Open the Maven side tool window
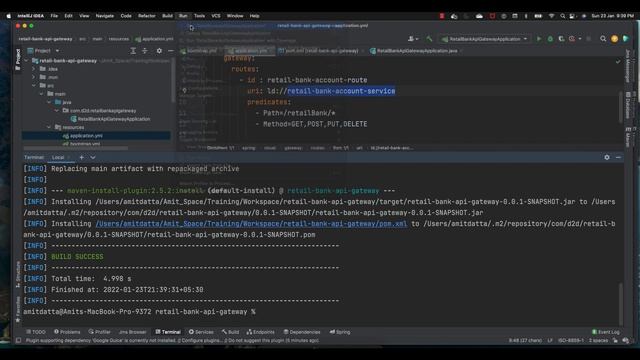The image size is (640, 360). [x=628, y=137]
